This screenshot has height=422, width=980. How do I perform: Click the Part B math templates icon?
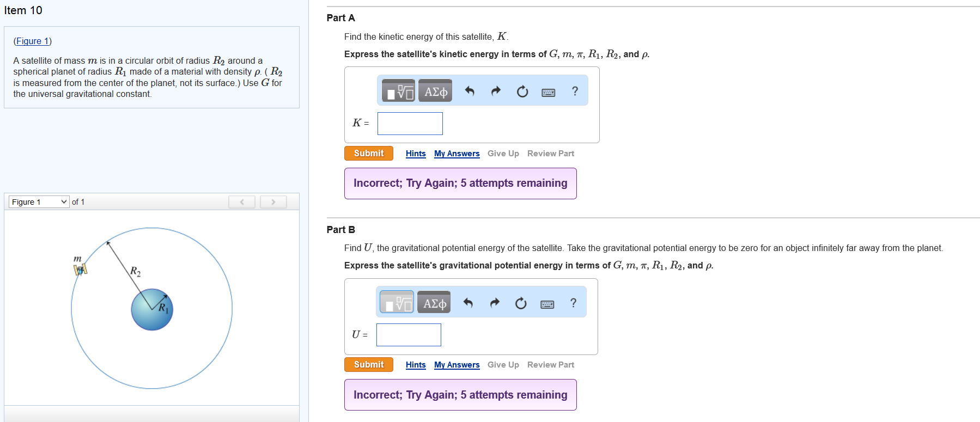(397, 303)
